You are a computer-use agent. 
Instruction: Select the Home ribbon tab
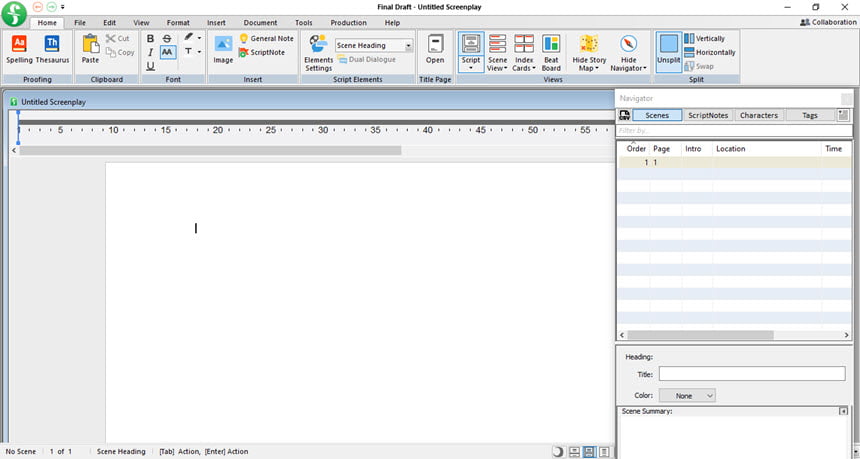click(x=47, y=23)
